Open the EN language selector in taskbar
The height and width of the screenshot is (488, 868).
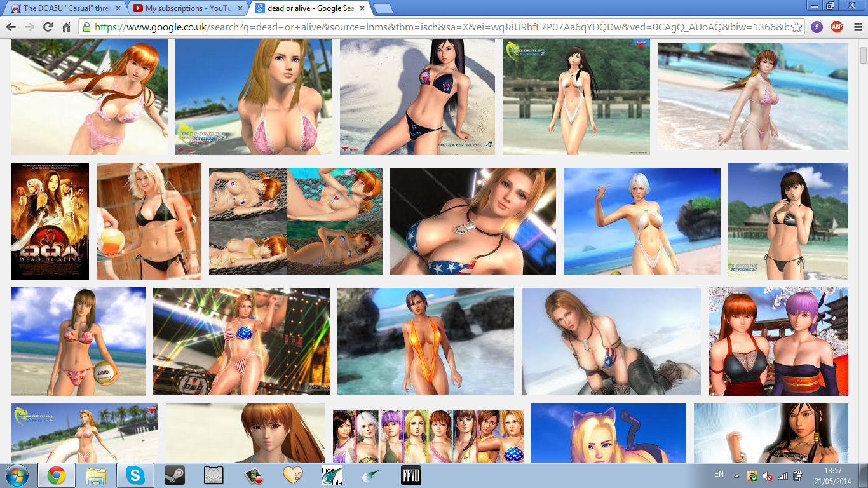point(719,474)
